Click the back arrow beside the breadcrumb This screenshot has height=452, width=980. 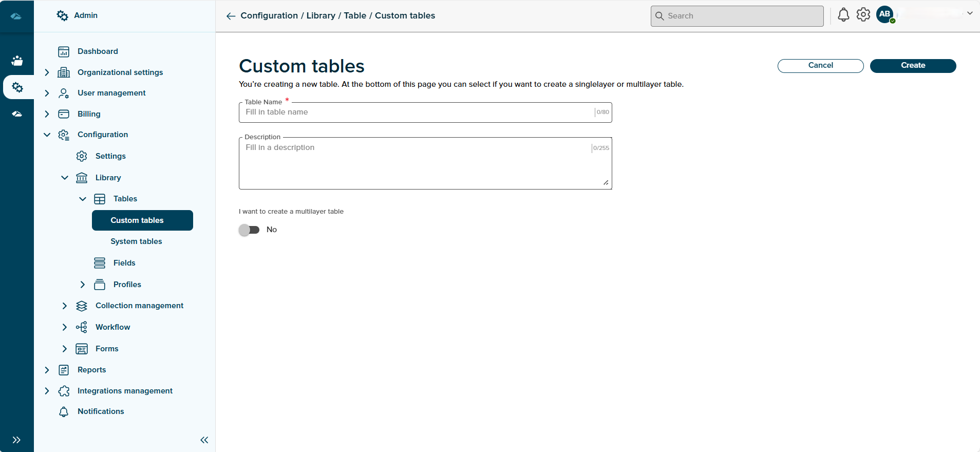pos(231,16)
